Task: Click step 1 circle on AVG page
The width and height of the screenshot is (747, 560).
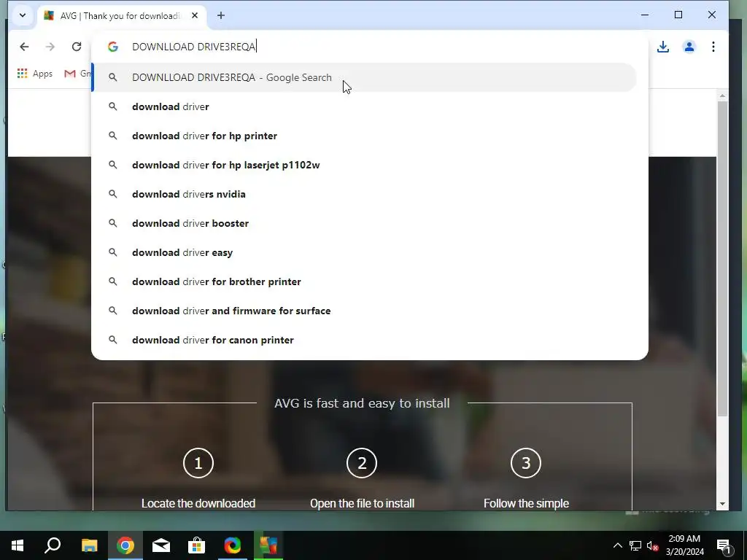Action: coord(198,463)
